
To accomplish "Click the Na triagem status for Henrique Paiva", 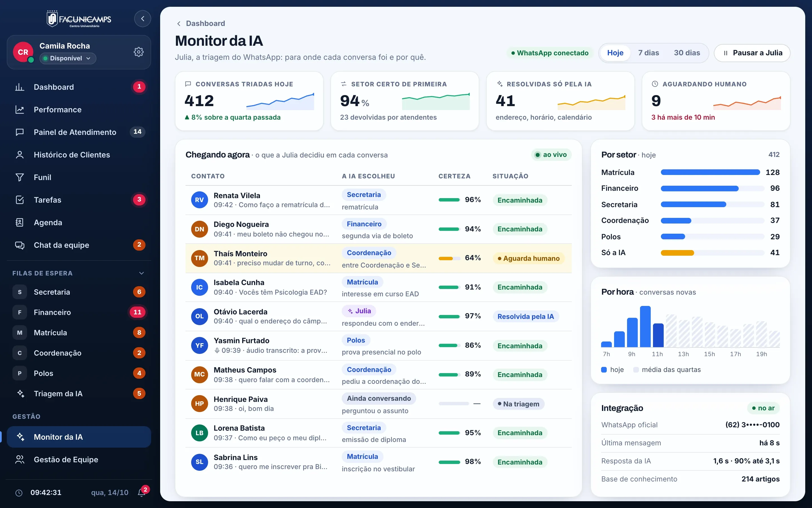I will (x=518, y=404).
